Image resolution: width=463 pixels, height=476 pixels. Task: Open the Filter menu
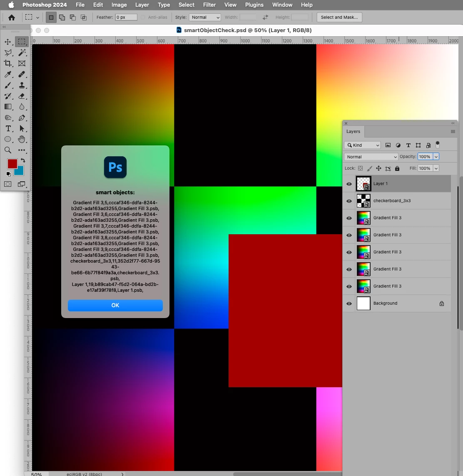click(209, 5)
